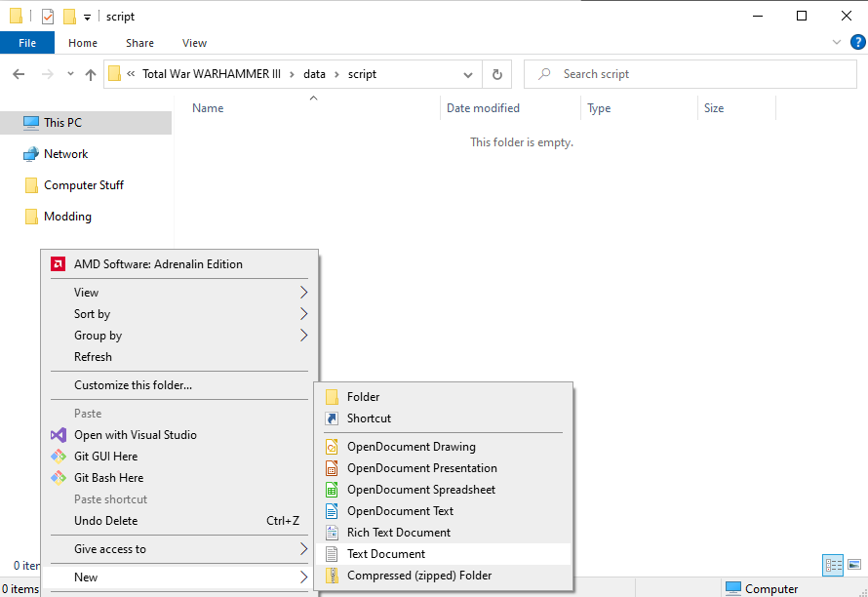Image resolution: width=868 pixels, height=597 pixels.
Task: Go back with the Back arrow
Action: (x=19, y=74)
